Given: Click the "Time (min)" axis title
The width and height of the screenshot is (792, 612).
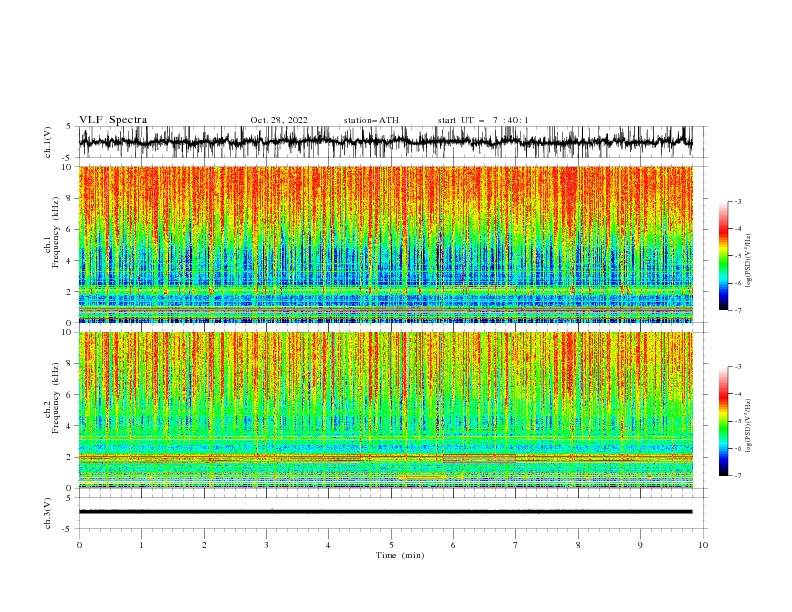Looking at the screenshot, I should (400, 555).
